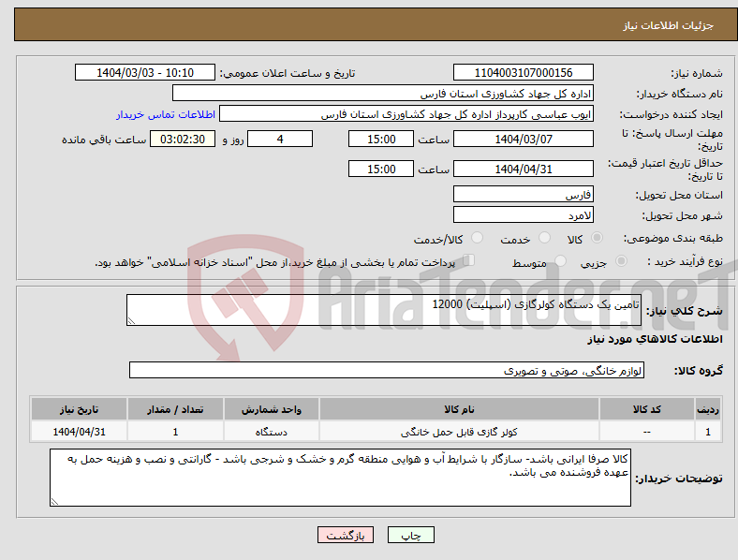The height and width of the screenshot is (560, 738).
Task: Click the کد کالا column header
Action: click(x=647, y=409)
